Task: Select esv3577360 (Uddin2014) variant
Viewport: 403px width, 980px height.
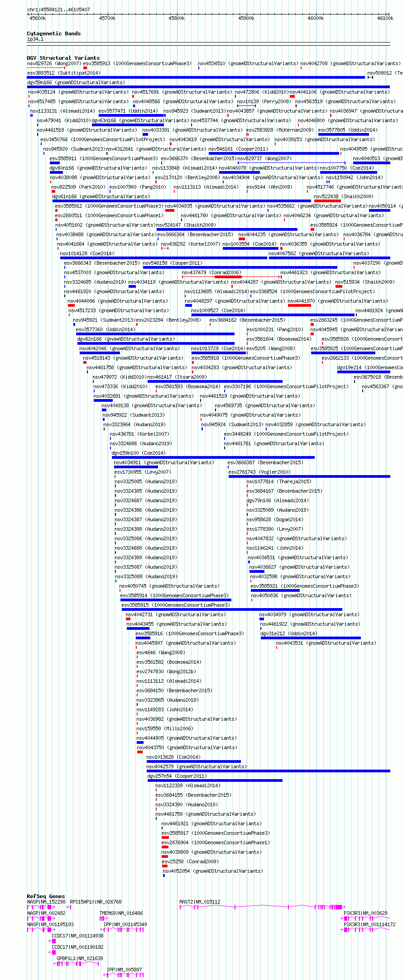Action: point(106,329)
